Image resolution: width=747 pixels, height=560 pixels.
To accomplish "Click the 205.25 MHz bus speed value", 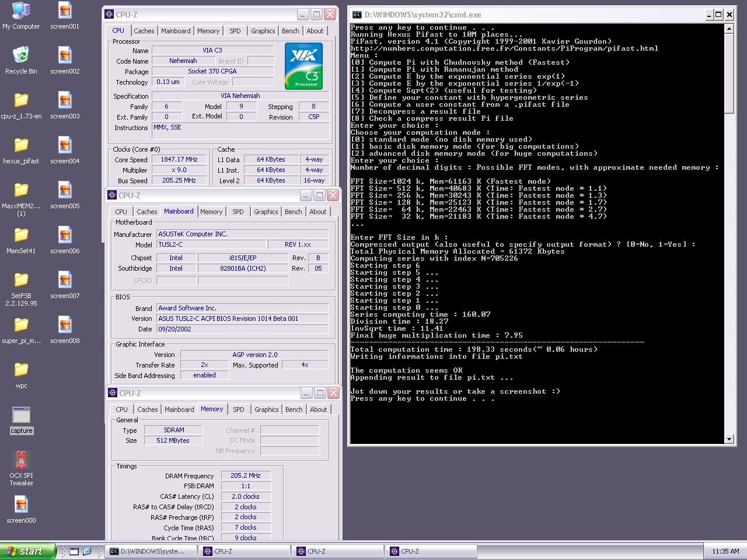I will click(179, 180).
